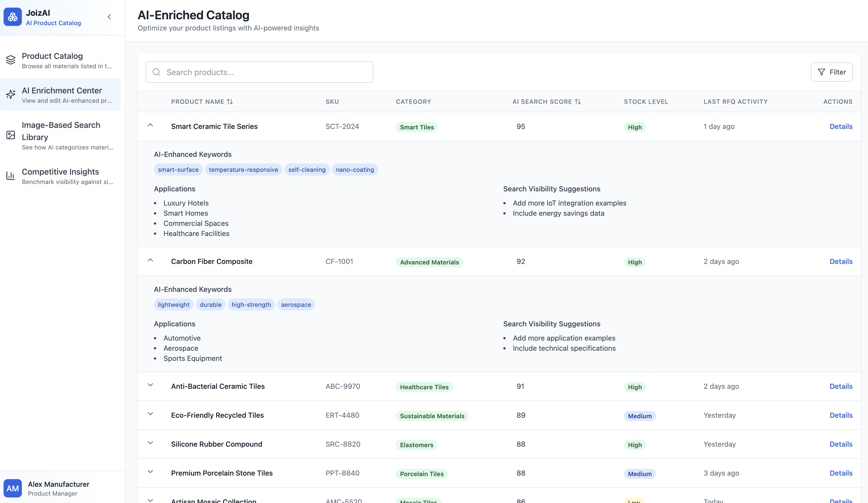Click the JoizAI logo icon
The height and width of the screenshot is (503, 868).
13,17
